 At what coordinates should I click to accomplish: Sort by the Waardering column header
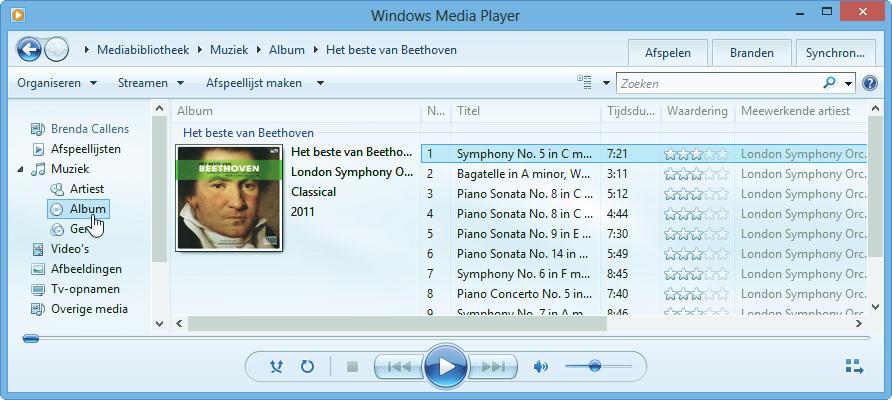point(697,111)
